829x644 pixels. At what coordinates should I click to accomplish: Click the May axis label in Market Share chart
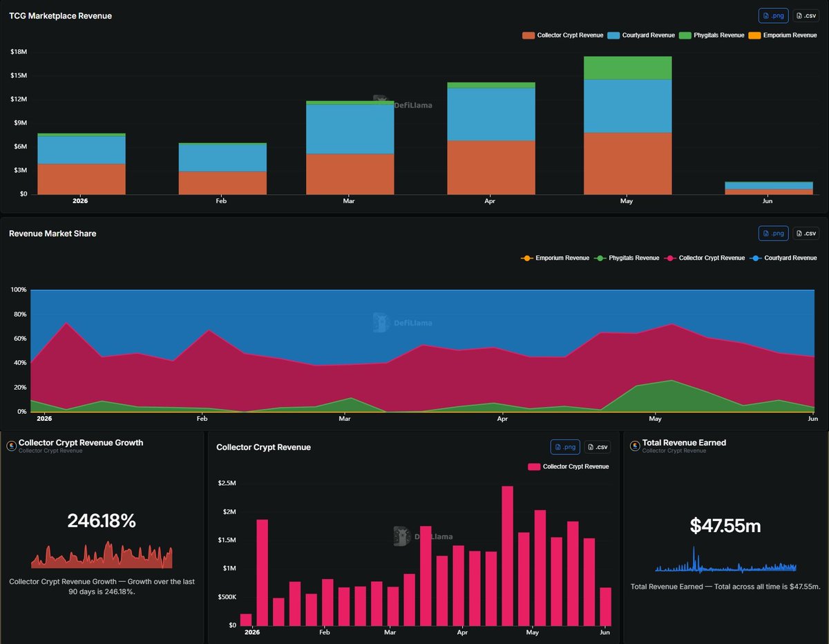(656, 419)
